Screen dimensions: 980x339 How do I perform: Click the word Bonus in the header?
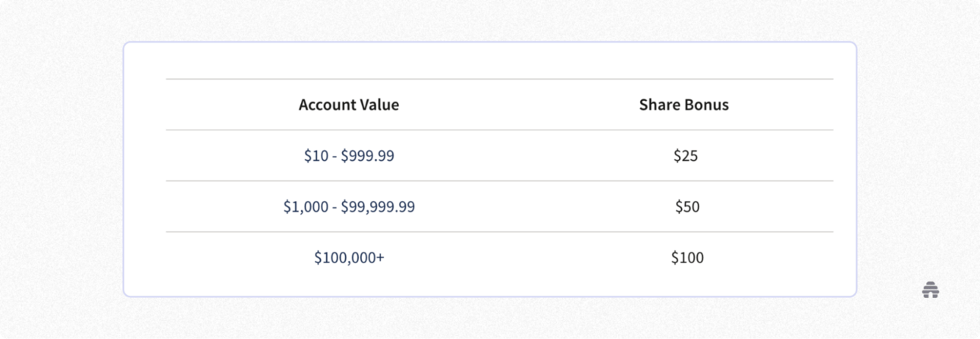coord(705,105)
